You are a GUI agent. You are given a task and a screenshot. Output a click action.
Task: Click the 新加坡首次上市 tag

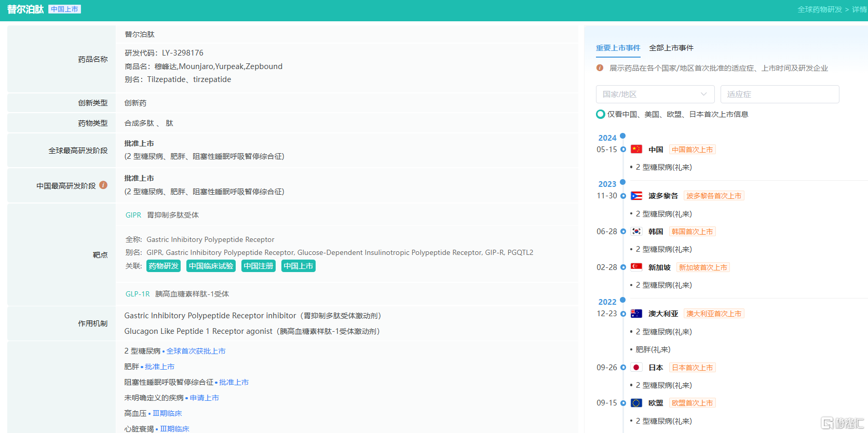(703, 267)
